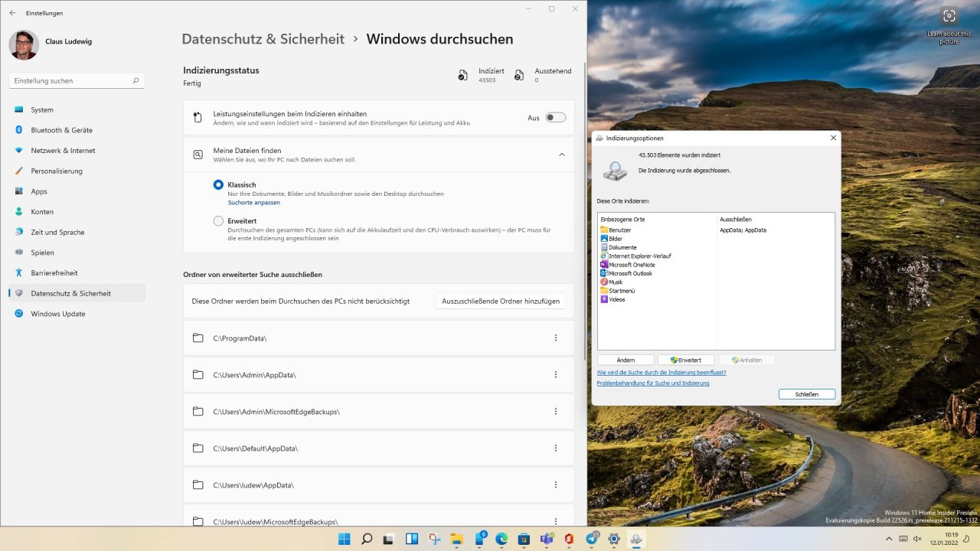Viewport: 980px width, 551px height.
Task: Select Klassisch search mode
Action: pyautogui.click(x=218, y=184)
